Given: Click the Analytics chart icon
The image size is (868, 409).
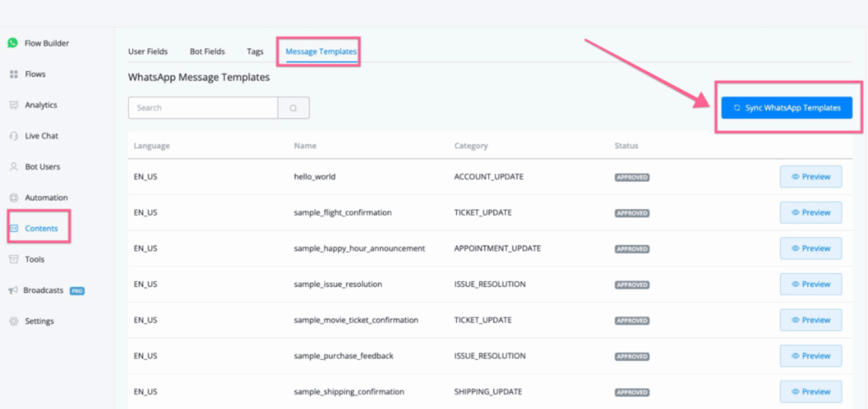Looking at the screenshot, I should pyautogui.click(x=14, y=105).
